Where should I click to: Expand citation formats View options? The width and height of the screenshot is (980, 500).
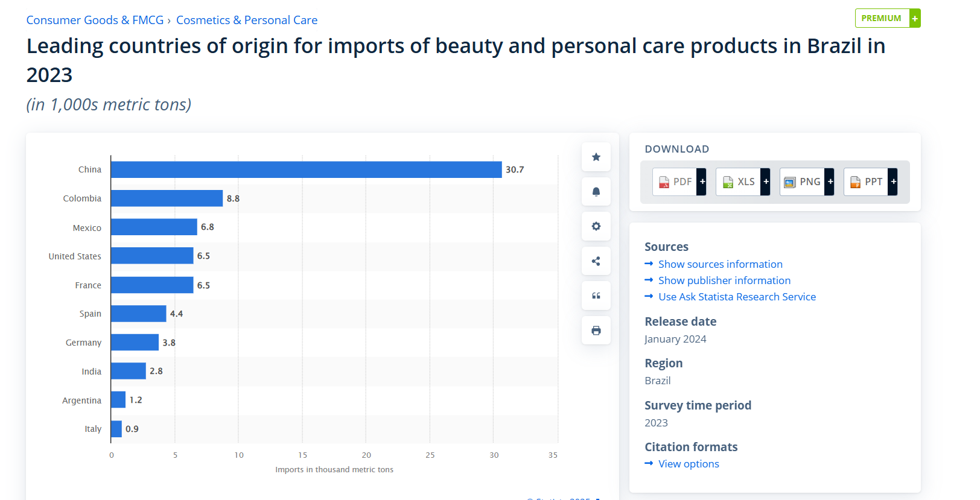click(x=689, y=464)
